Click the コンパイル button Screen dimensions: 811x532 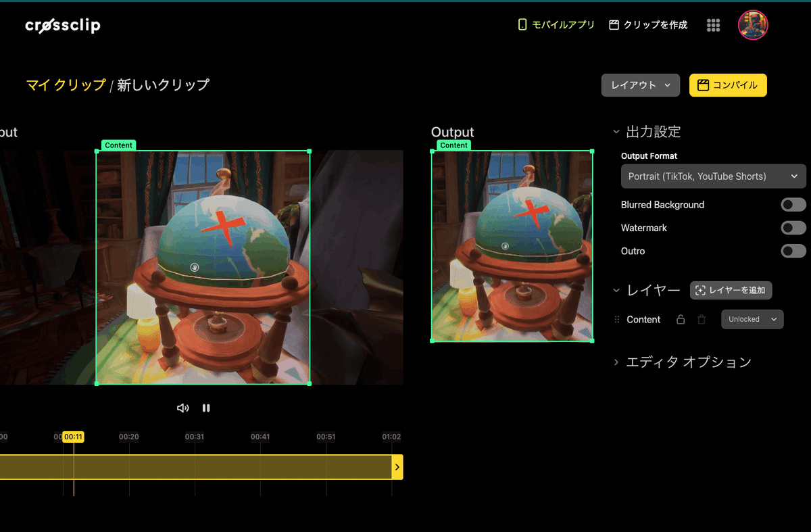click(728, 85)
